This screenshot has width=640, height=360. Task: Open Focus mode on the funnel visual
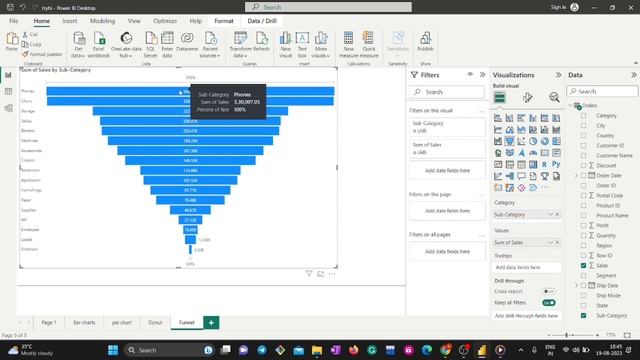click(320, 274)
